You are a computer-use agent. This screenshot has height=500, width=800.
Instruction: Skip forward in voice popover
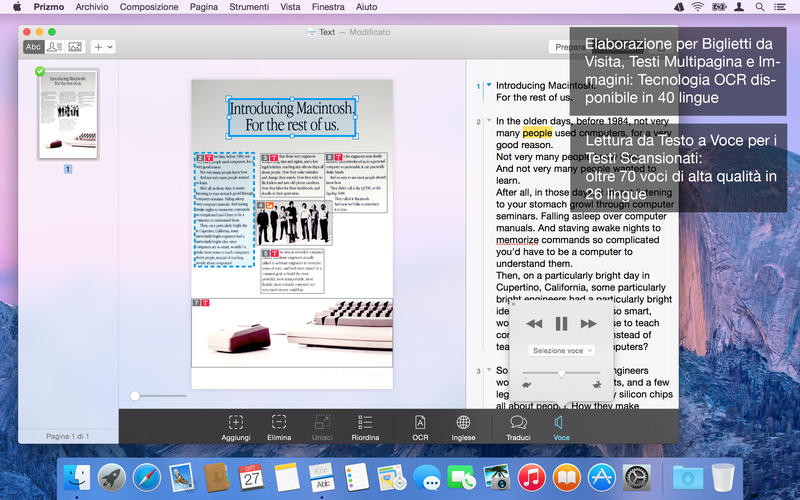588,323
